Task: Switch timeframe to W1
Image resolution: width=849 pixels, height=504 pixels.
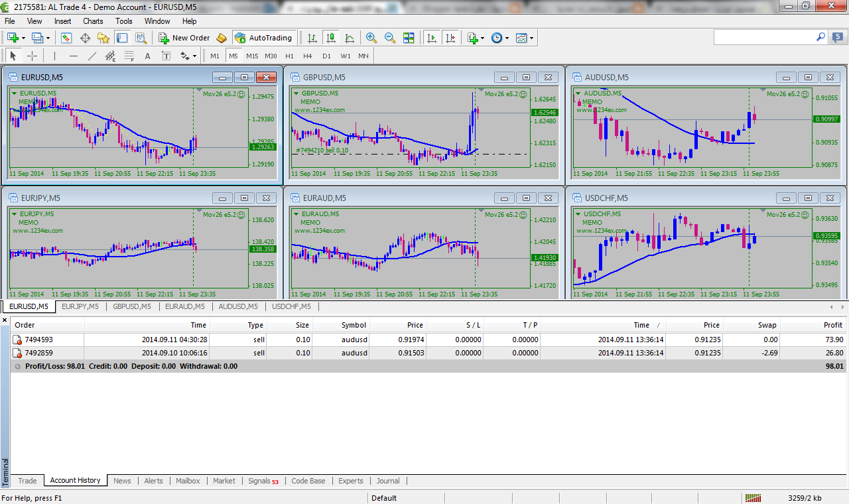Action: 346,56
